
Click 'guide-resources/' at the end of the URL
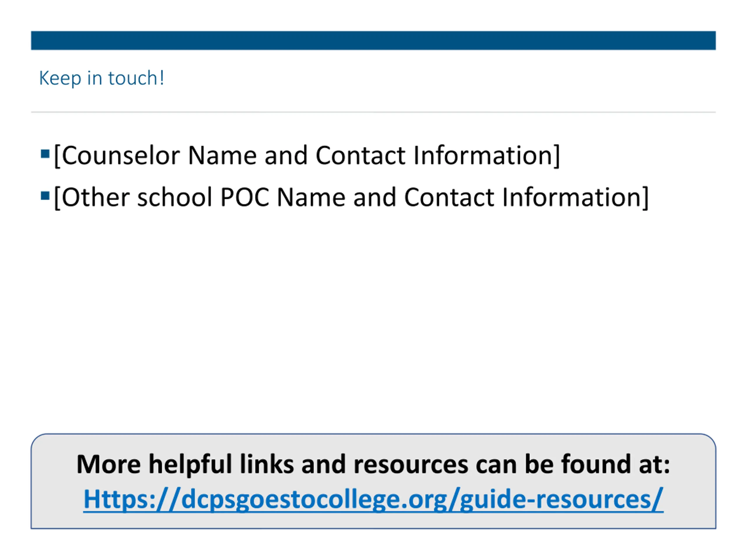click(x=562, y=499)
